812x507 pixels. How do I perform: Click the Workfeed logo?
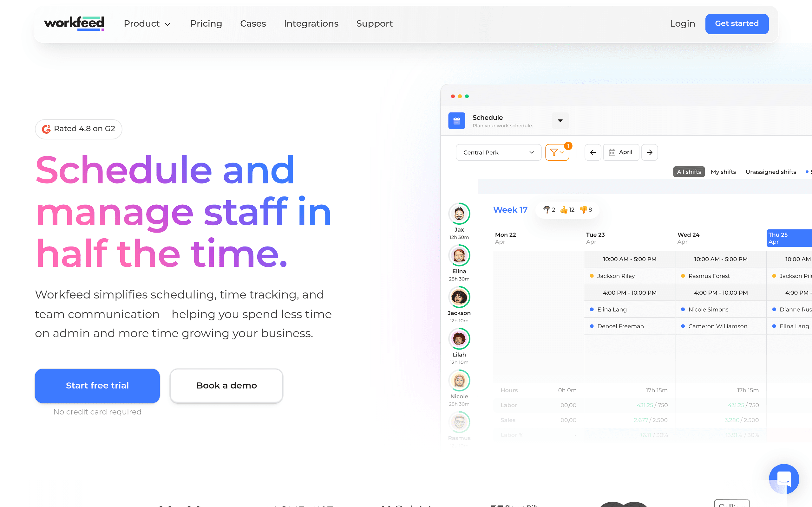click(x=74, y=23)
